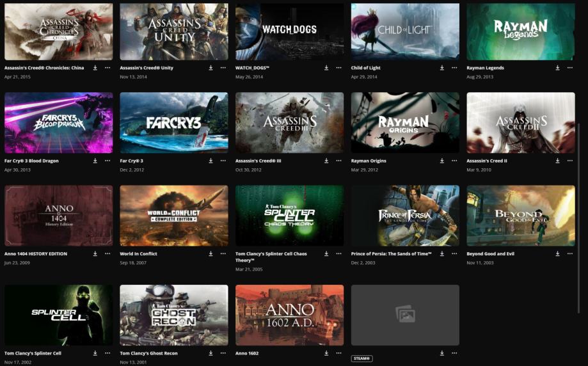Open more options for WATCH_DOGS
The width and height of the screenshot is (588, 366).
(338, 67)
